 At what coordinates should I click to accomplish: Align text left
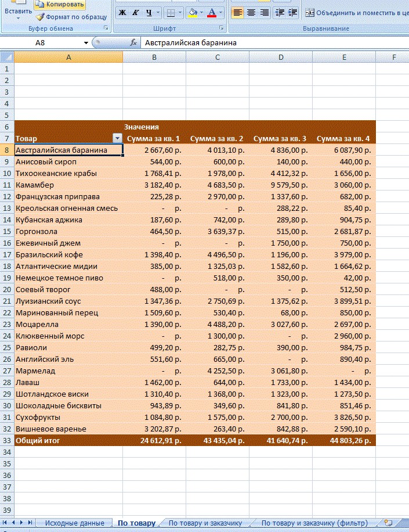click(237, 13)
